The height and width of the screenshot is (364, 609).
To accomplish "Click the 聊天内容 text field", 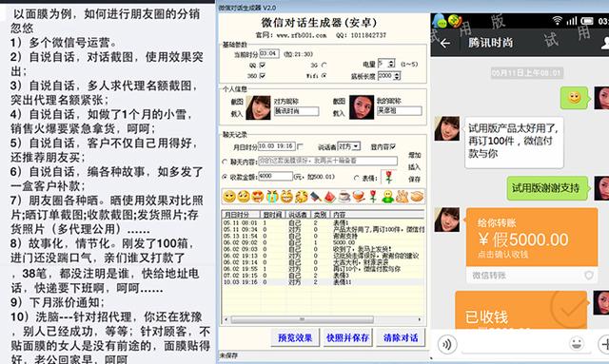I will pos(327,161).
